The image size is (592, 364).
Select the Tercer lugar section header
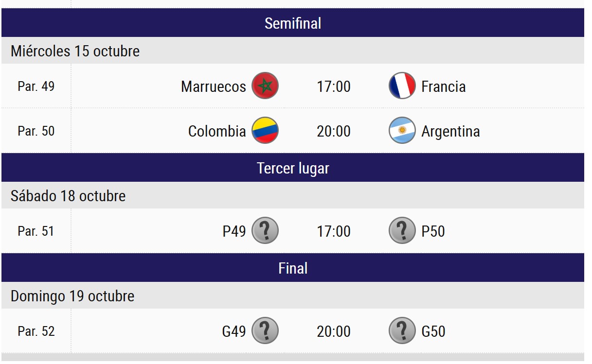293,168
